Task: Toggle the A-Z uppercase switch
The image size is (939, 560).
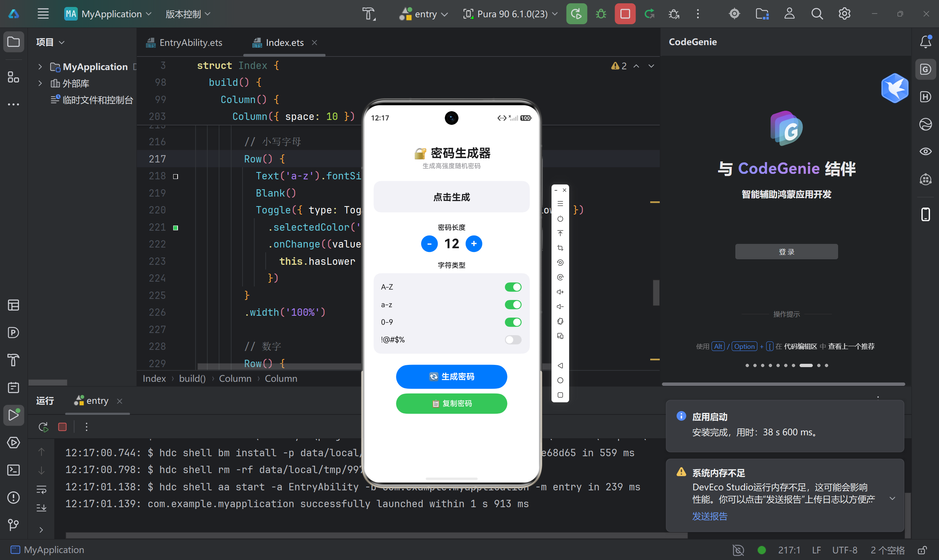Action: point(513,287)
